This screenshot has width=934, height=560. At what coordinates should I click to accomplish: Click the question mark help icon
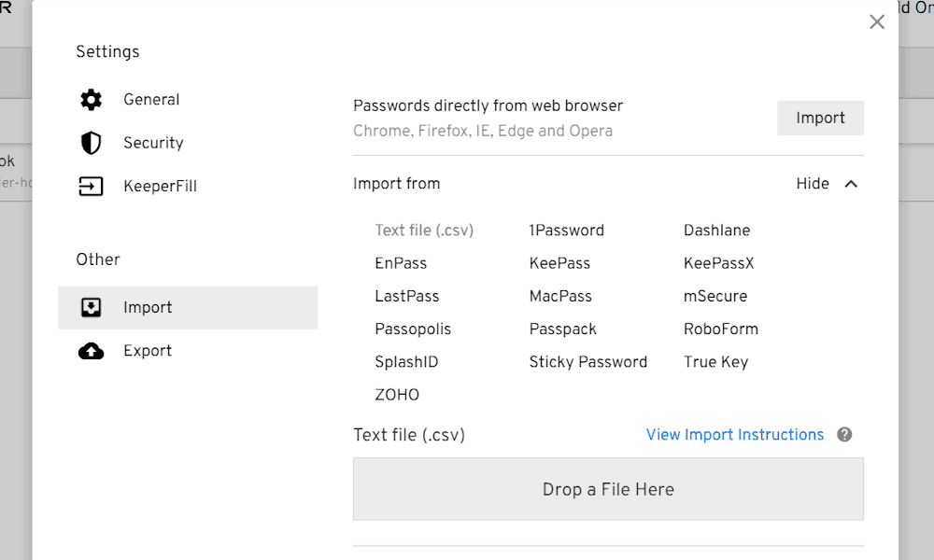pos(844,434)
